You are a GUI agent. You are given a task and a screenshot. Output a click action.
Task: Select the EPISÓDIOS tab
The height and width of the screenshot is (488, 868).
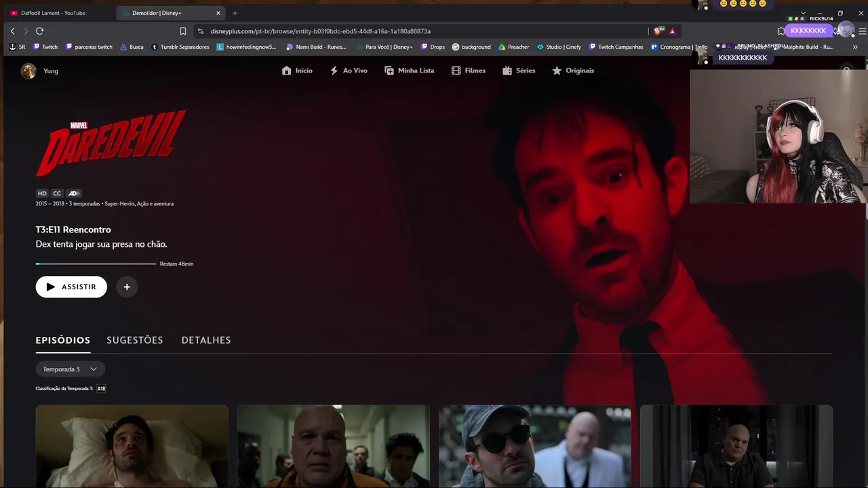[x=63, y=340]
